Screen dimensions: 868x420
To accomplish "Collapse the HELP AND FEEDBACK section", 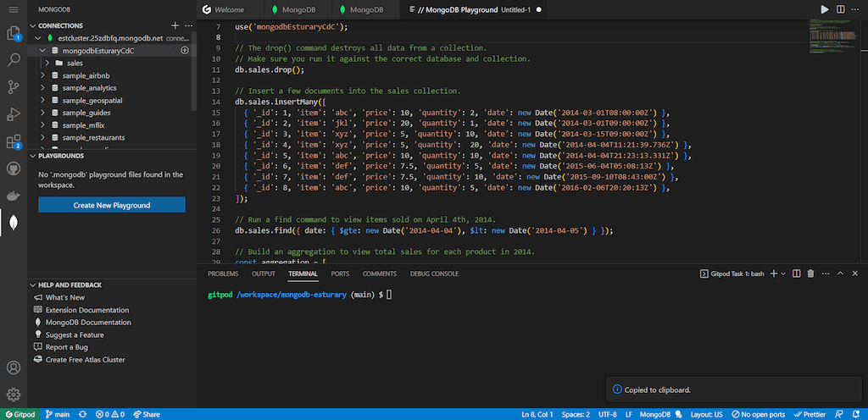I will [33, 285].
